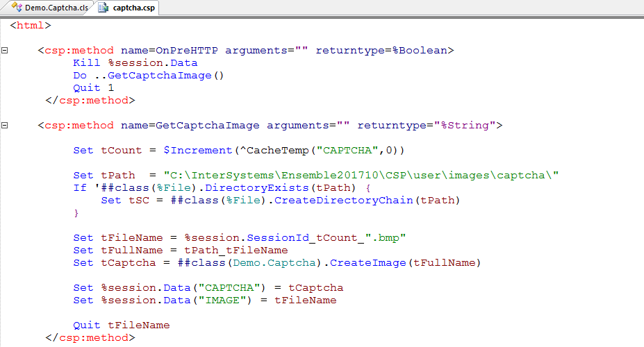
Task: Click the Demo.Captcha.cls tab icon
Action: 16,8
